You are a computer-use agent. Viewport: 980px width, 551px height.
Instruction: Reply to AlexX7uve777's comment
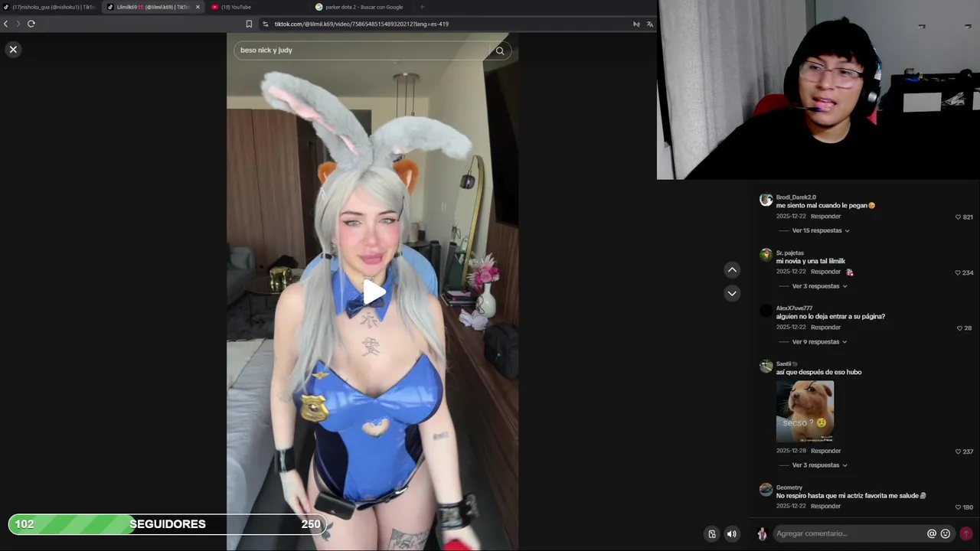pos(825,328)
